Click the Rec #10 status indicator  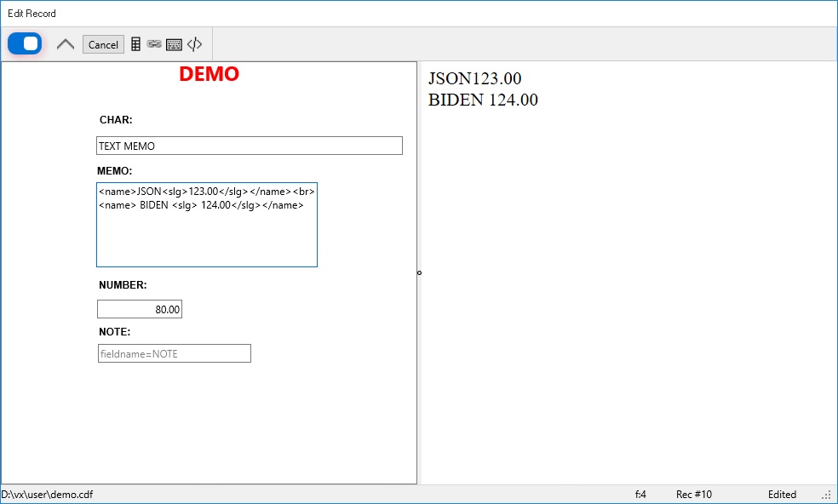(693, 495)
